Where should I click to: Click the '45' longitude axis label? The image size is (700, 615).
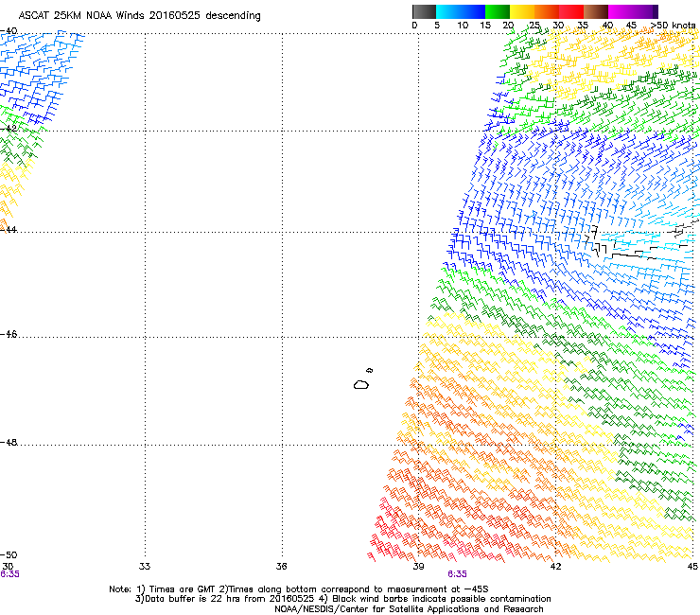(692, 567)
